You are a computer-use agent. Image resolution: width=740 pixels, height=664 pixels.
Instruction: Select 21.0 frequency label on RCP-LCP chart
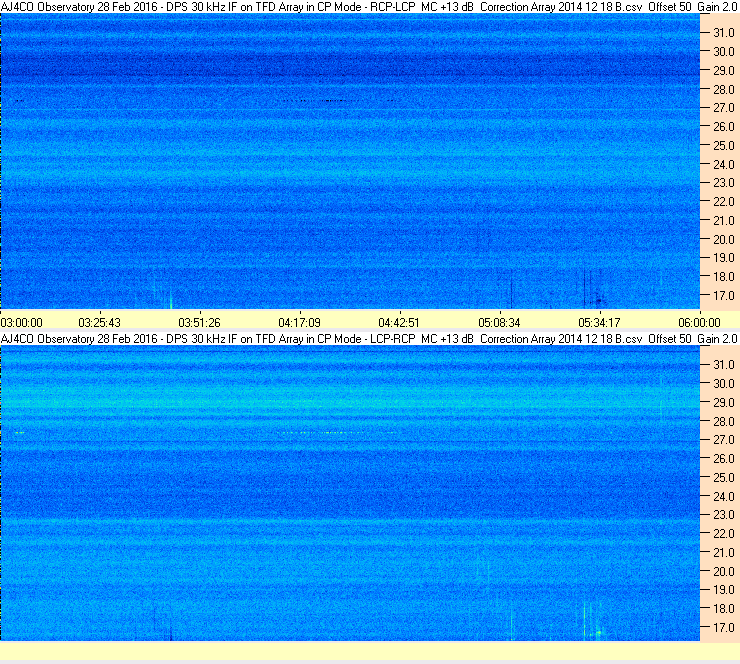[724, 221]
